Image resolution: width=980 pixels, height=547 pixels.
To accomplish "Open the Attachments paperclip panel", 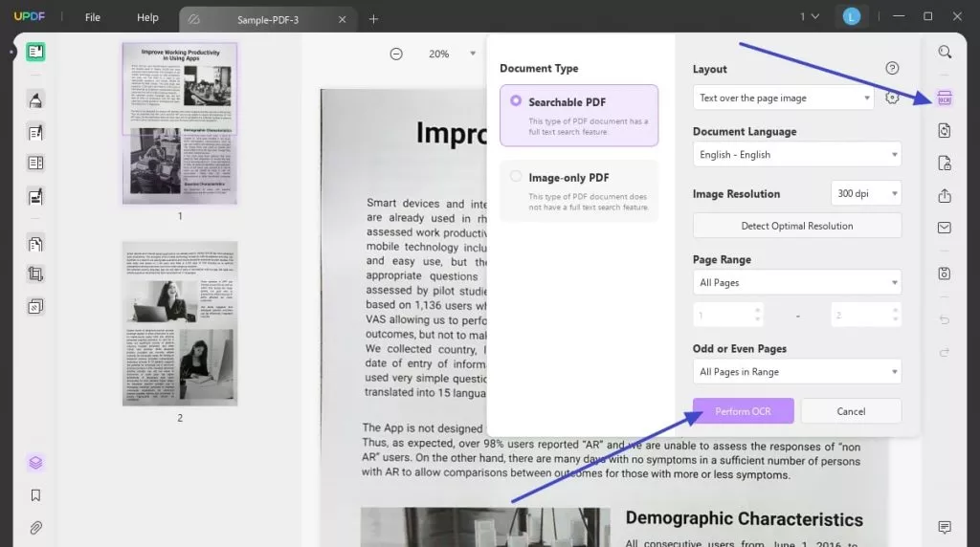I will click(x=35, y=528).
